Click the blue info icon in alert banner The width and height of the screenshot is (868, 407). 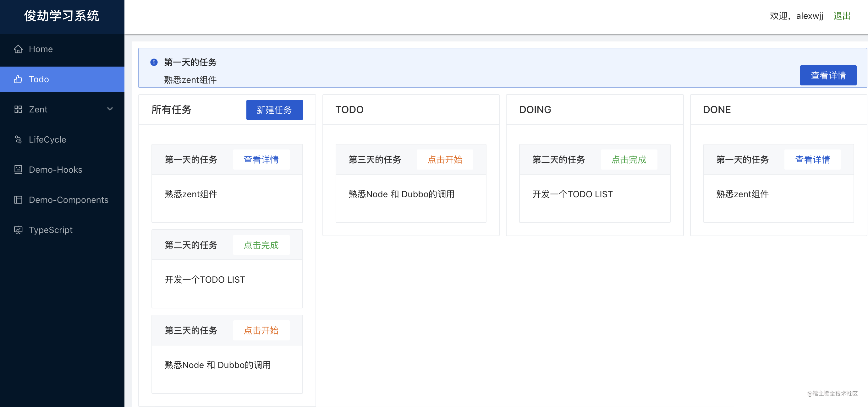pos(154,62)
